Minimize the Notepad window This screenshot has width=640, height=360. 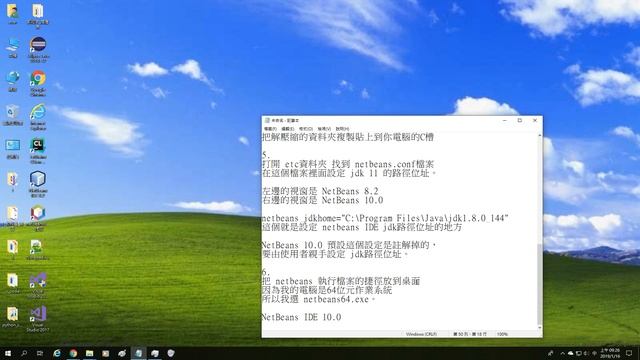pyautogui.click(x=504, y=120)
